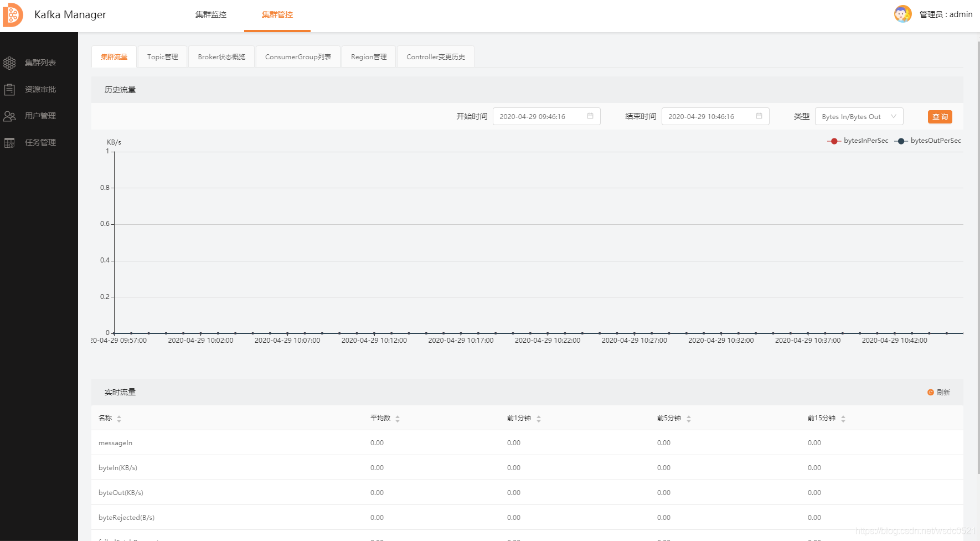The width and height of the screenshot is (980, 541).
Task: Click y-axis value 0.6
Action: point(105,224)
